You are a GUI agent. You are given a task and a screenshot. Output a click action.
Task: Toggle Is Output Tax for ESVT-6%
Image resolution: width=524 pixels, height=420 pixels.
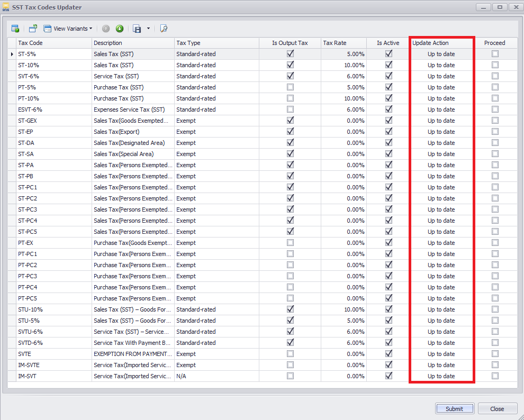tap(290, 109)
